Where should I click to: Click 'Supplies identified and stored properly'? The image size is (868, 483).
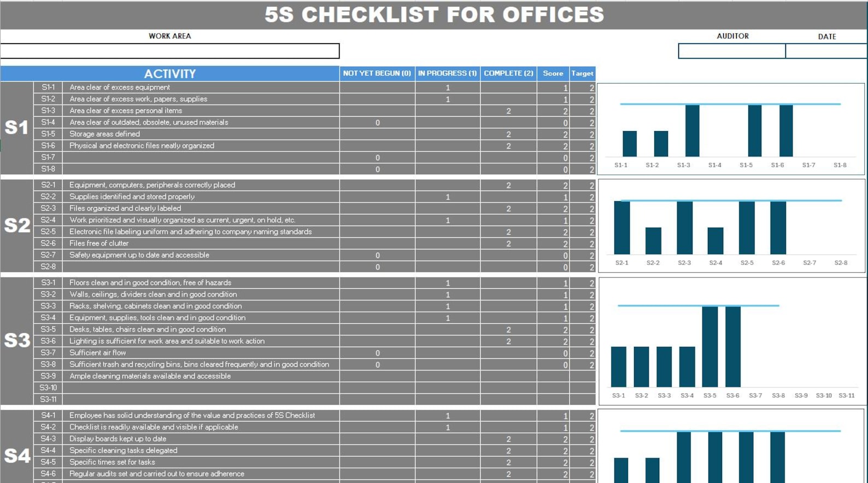click(201, 197)
